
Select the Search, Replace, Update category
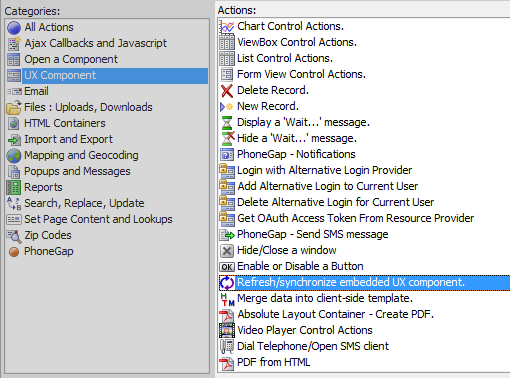click(x=84, y=203)
